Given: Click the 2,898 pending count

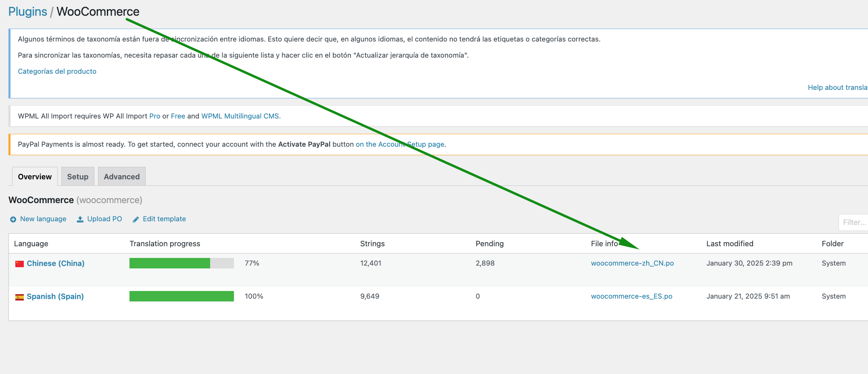Looking at the screenshot, I should [485, 263].
